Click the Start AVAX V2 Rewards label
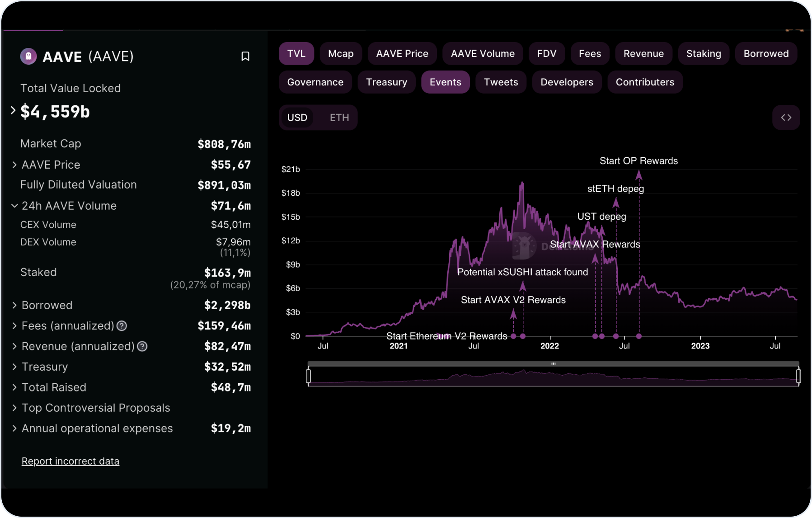This screenshot has height=518, width=812. tap(513, 300)
